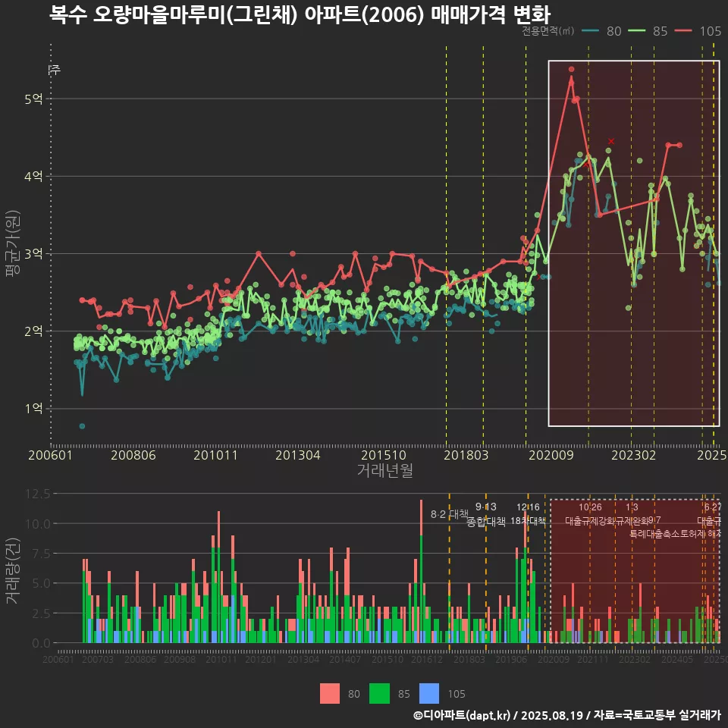Click the 4억 y-axis label
728x728 pixels.
[33, 177]
